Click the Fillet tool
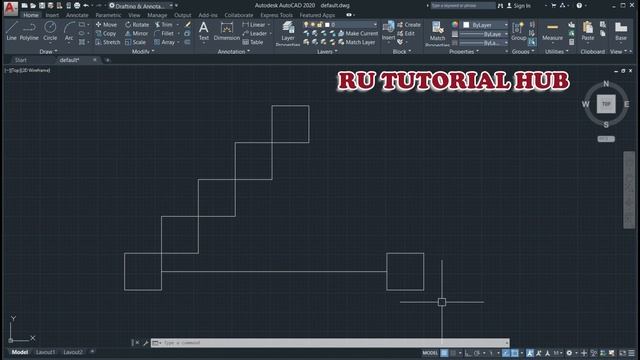Viewport: 640px width, 360px height. point(164,33)
